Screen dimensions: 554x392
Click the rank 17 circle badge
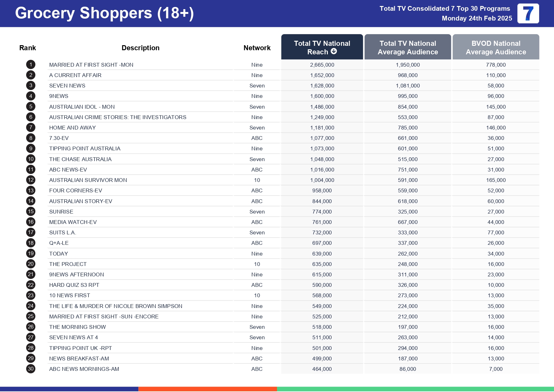point(31,232)
